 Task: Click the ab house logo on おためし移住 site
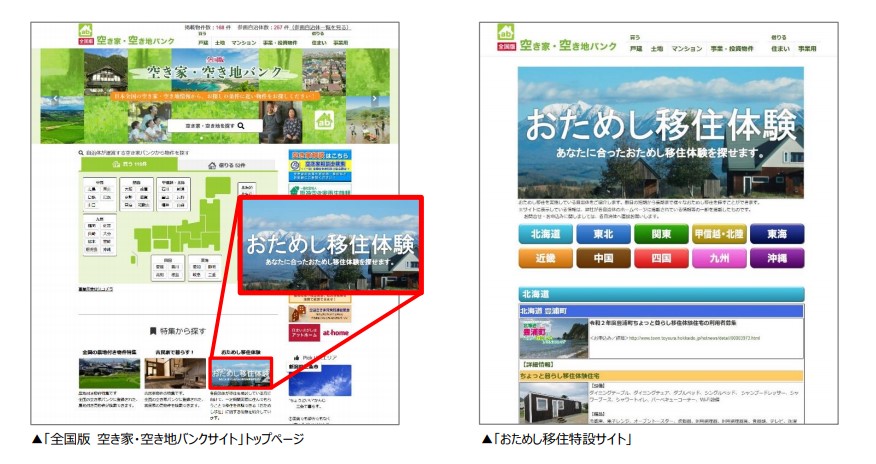coord(506,32)
